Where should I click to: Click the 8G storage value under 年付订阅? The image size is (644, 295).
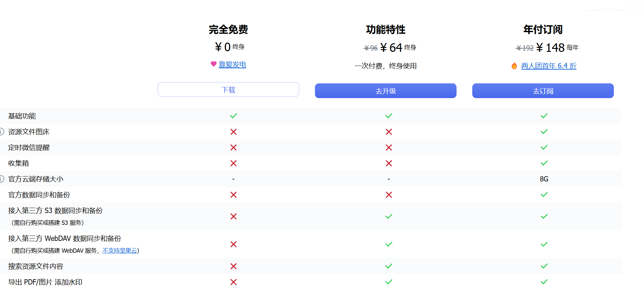point(544,179)
